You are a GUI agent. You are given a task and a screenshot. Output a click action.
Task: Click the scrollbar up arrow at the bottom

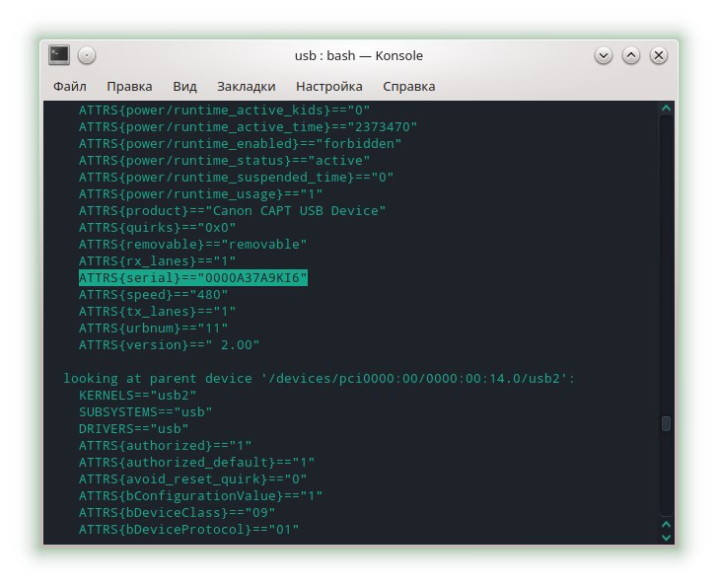click(667, 524)
